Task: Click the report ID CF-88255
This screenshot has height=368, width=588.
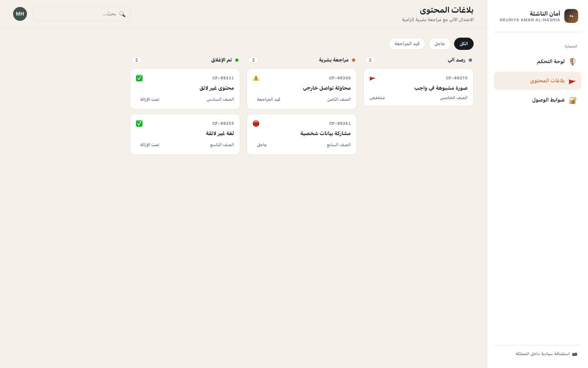Action: (x=223, y=123)
